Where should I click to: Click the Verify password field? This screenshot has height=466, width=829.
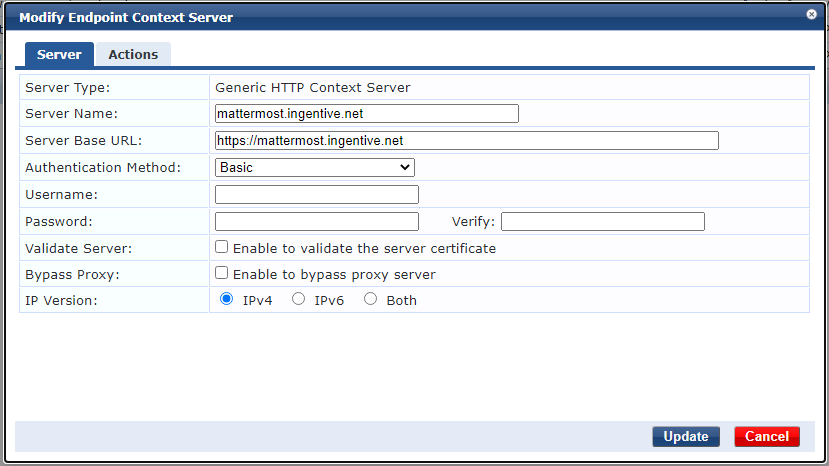(602, 222)
